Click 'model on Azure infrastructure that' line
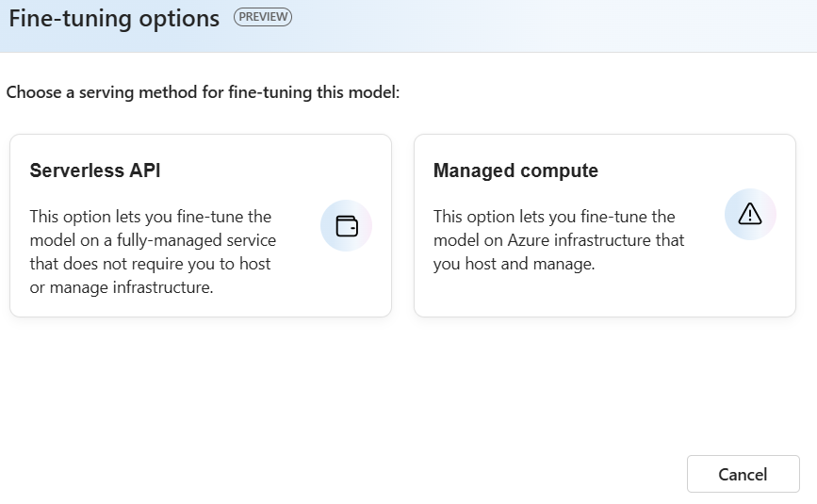The height and width of the screenshot is (504, 817). (559, 240)
